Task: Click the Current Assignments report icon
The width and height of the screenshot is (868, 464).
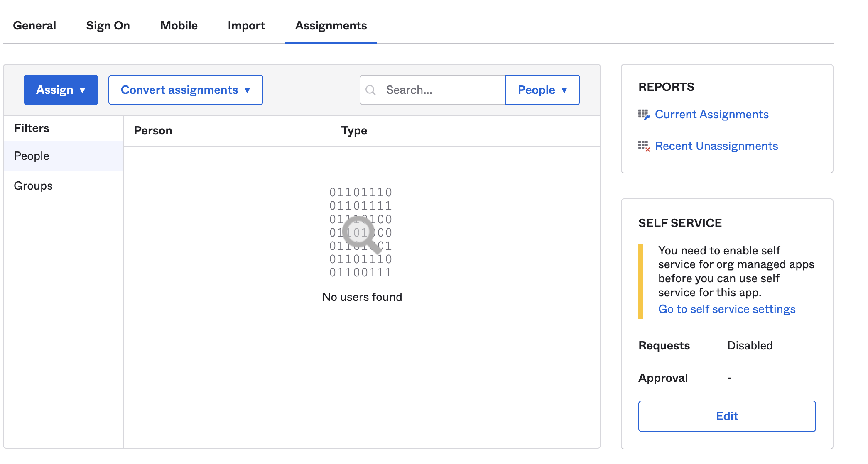Action: [x=644, y=115]
